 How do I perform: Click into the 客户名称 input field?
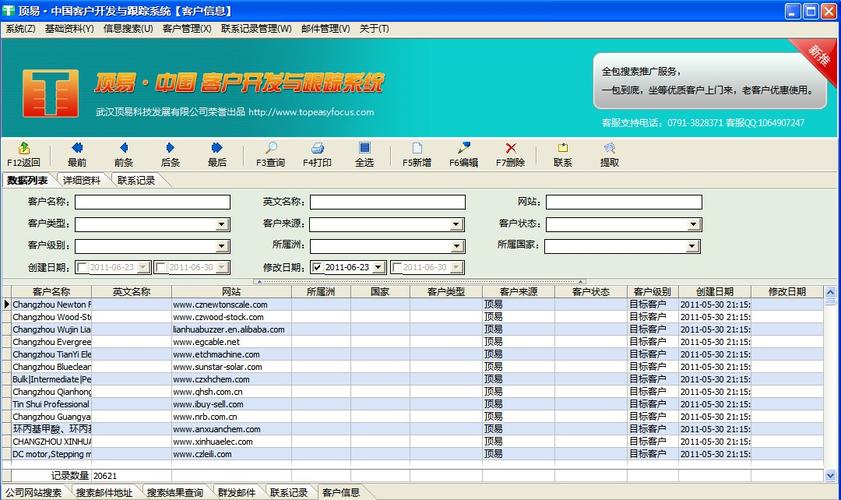click(153, 202)
